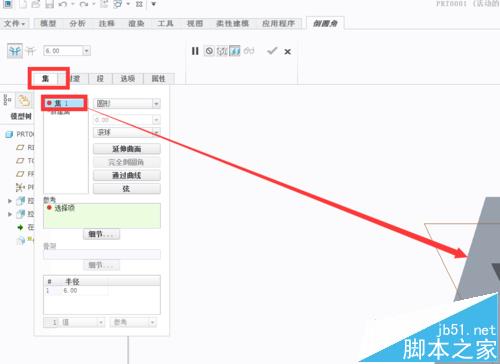
Task: Click the Redo arrow icon
Action: point(84,4)
